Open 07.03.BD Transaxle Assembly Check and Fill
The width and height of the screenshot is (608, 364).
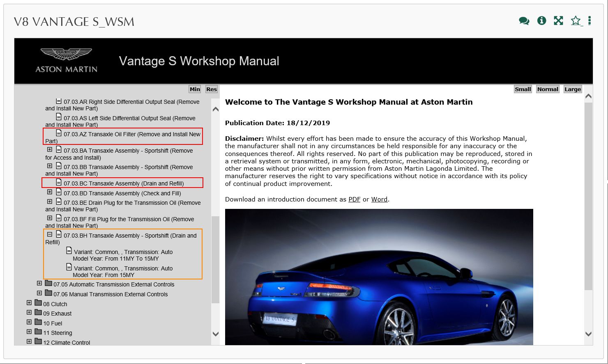pyautogui.click(x=122, y=193)
